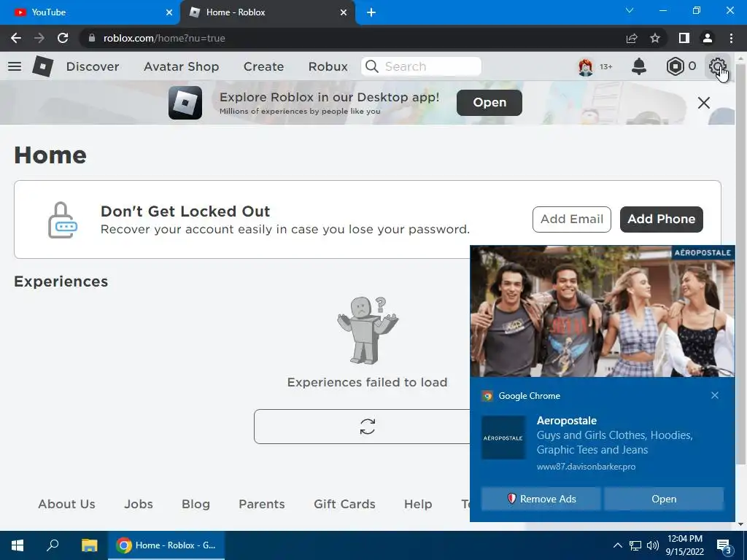Open the network tray icon
Viewport: 747px width, 560px height.
635,545
